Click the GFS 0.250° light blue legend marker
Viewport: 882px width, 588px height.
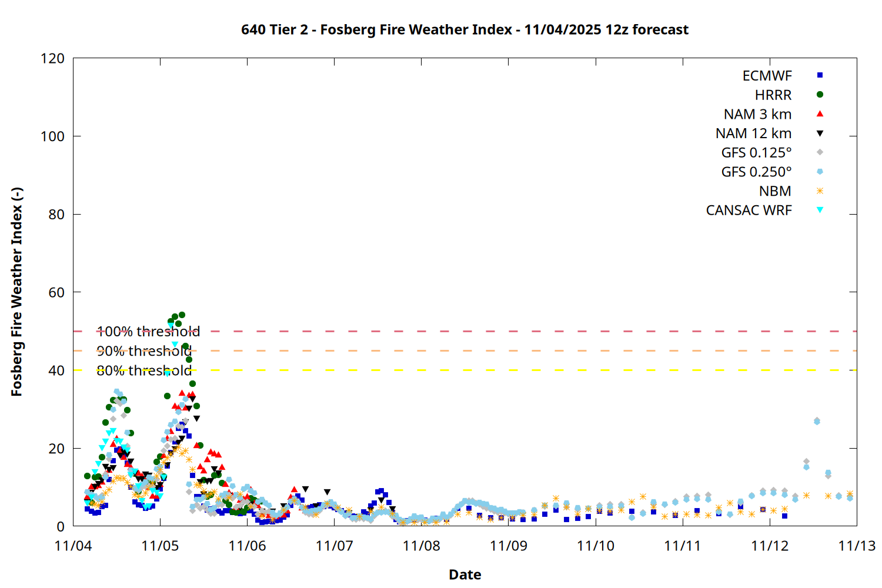click(x=820, y=172)
